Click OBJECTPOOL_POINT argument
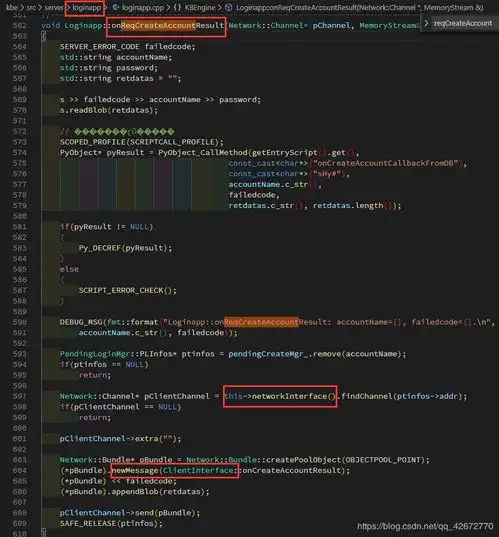This screenshot has width=499, height=537. coord(383,460)
